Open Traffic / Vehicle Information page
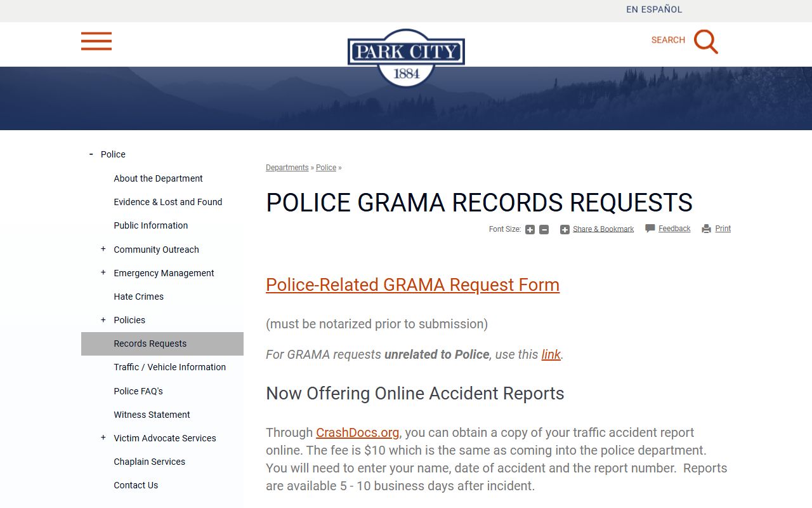Screen dimensions: 812x508 tap(169, 367)
